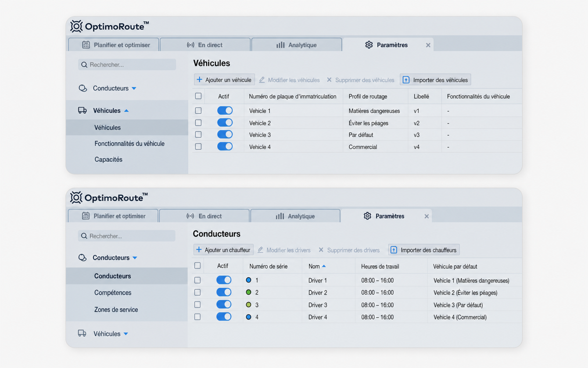Toggle the active switch for Driver 2

click(224, 292)
